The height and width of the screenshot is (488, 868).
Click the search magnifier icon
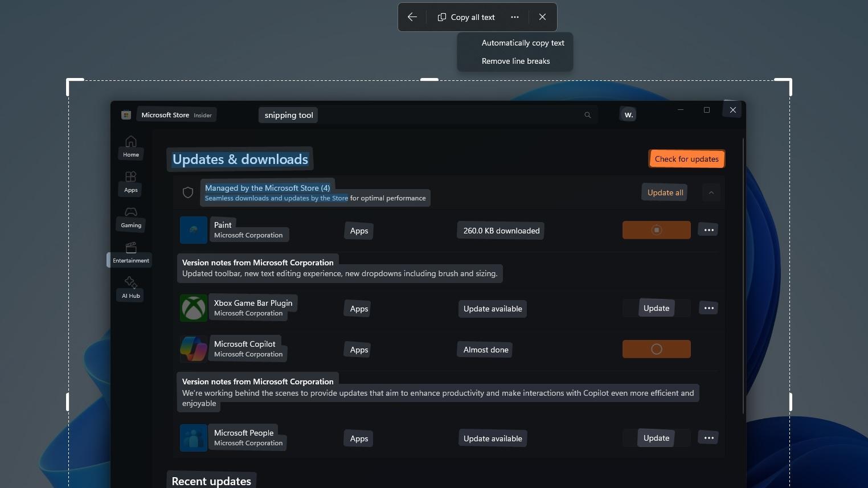pos(587,115)
